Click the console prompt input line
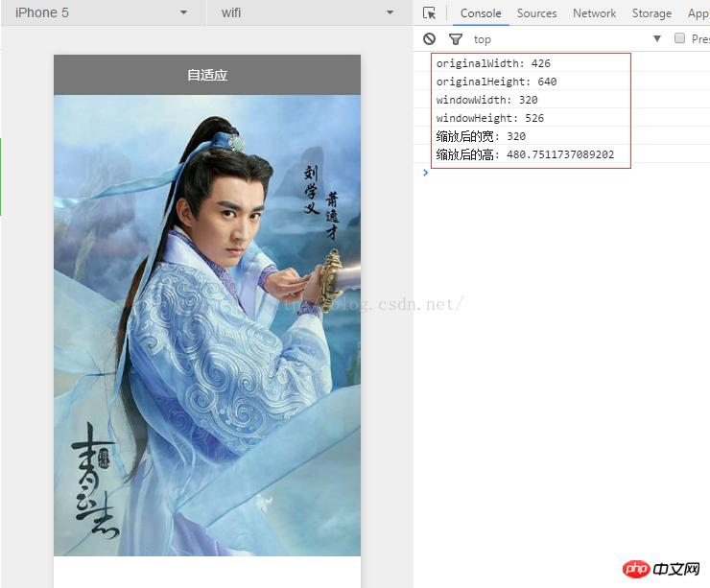Viewport: 710px width, 588px height. coord(566,173)
